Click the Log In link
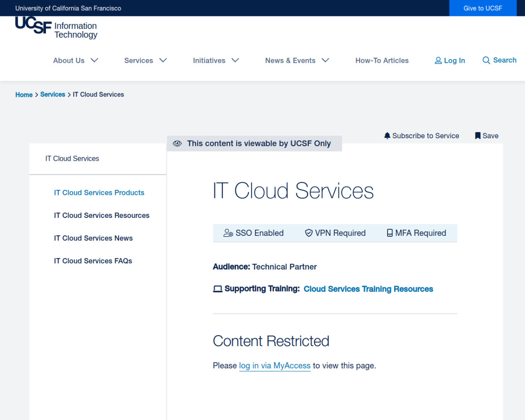The image size is (525, 420). click(454, 61)
